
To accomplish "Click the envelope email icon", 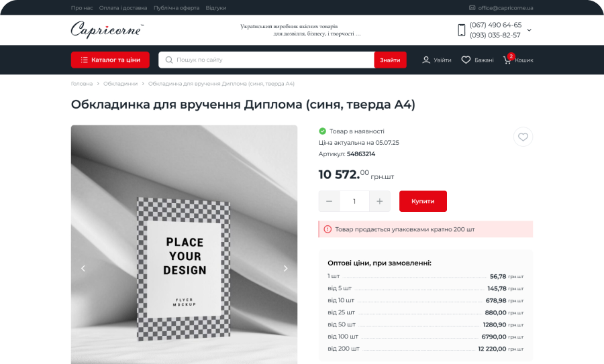I will click(472, 7).
